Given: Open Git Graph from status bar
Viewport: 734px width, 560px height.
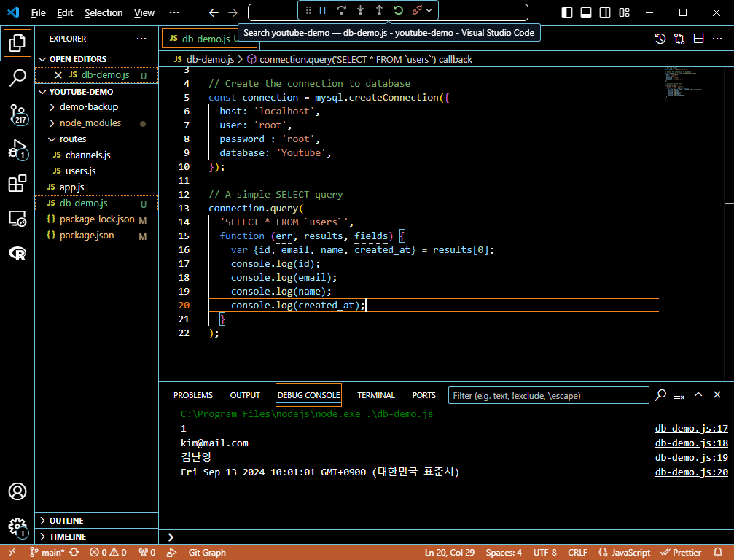Looking at the screenshot, I should pos(207,553).
